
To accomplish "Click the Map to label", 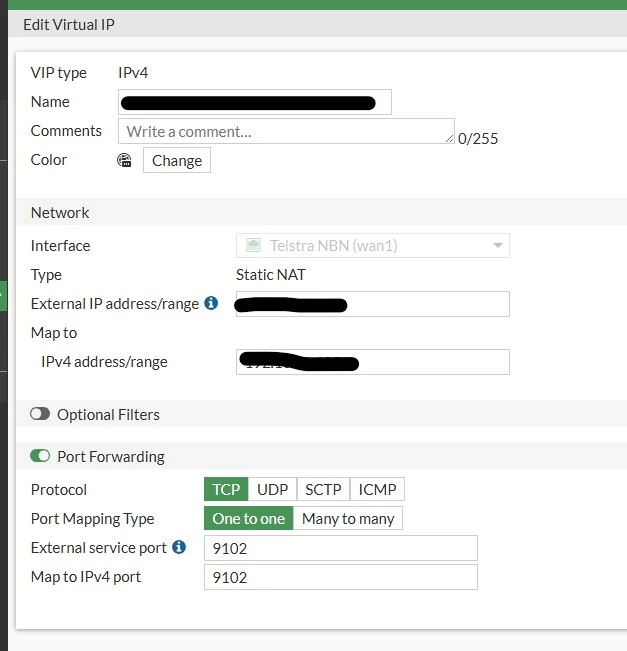I will [x=54, y=333].
